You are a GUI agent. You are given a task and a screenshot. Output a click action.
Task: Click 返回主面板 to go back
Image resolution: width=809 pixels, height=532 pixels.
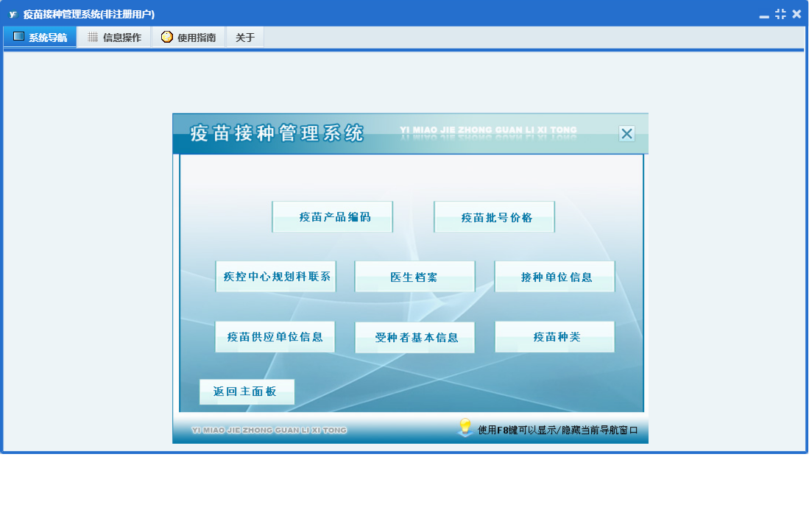[247, 391]
